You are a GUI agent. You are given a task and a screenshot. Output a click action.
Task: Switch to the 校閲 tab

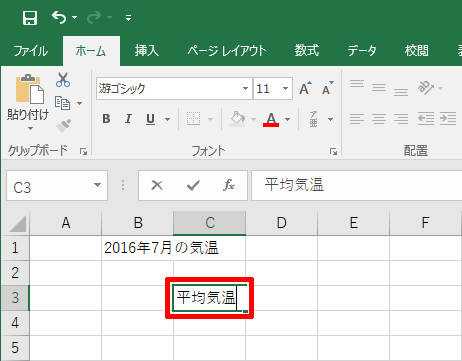(x=417, y=51)
